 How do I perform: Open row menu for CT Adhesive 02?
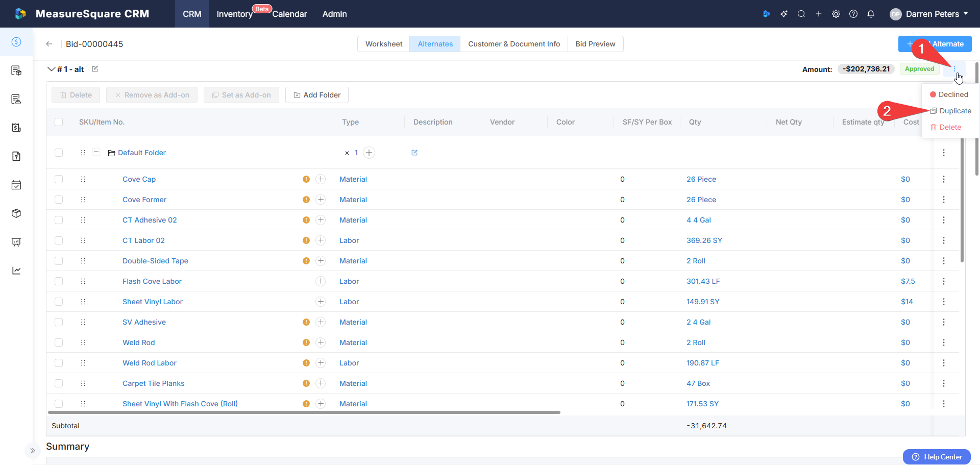pyautogui.click(x=944, y=220)
